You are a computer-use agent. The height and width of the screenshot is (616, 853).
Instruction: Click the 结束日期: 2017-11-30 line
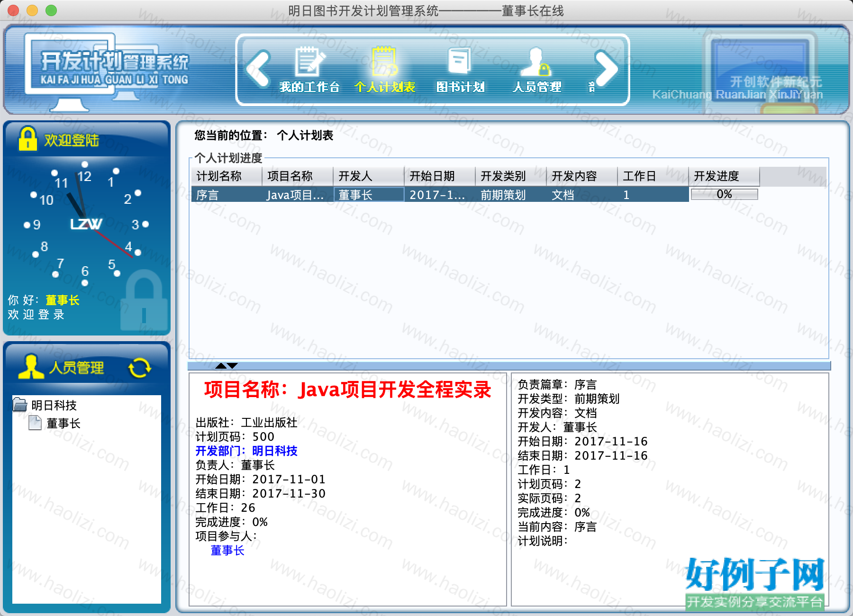pos(261,494)
